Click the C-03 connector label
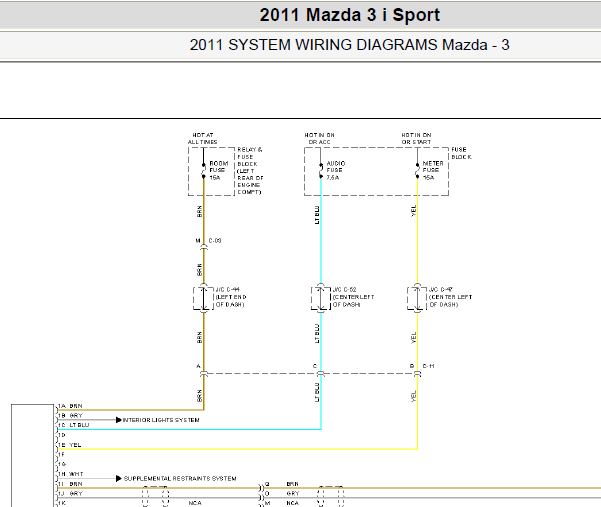Screen dimensions: 601x507 click(215, 241)
